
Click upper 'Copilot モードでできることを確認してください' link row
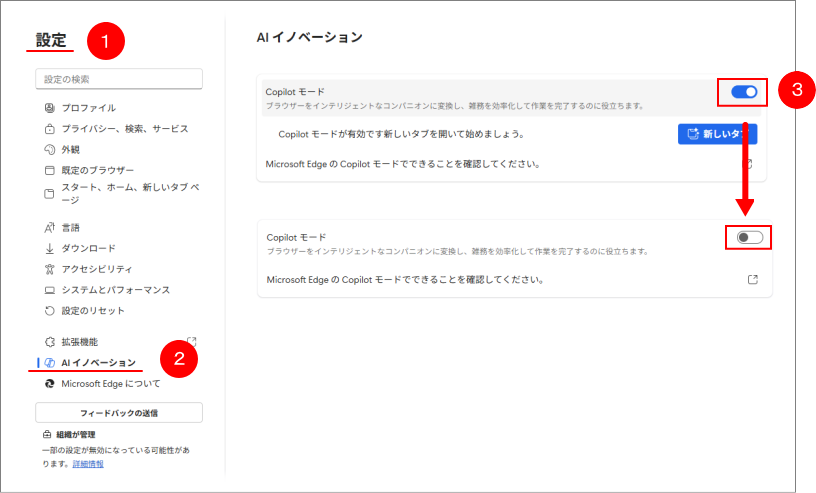[510, 164]
